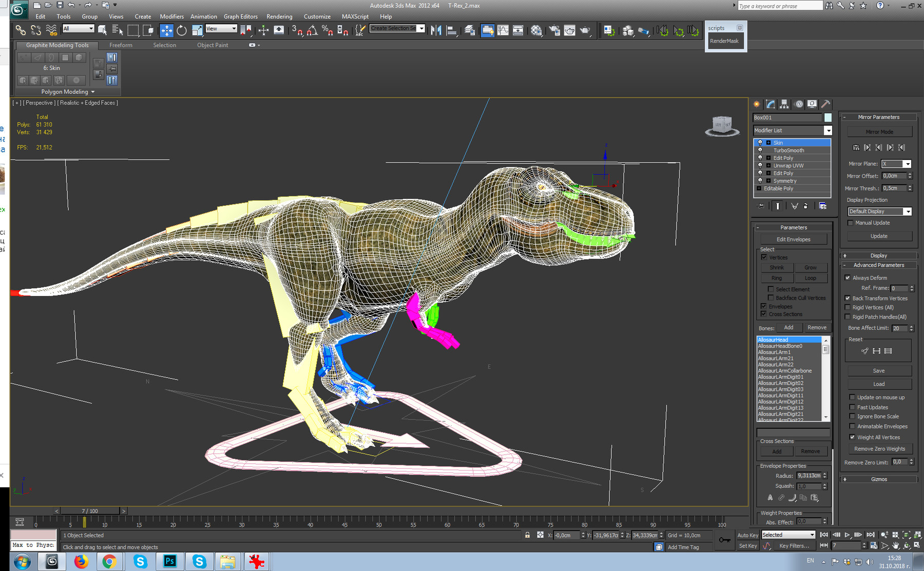The image size is (924, 571).
Task: Open the Modifiers menu
Action: tap(171, 16)
